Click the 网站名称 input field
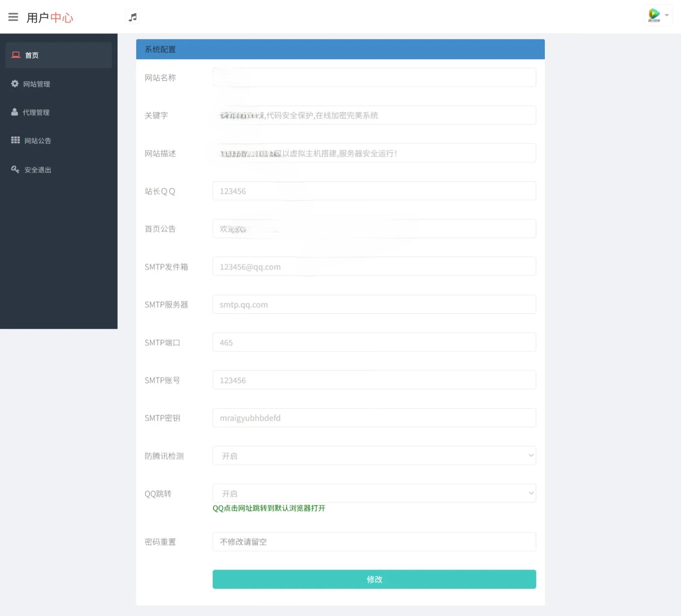Viewport: 681px width, 616px height. coord(373,77)
